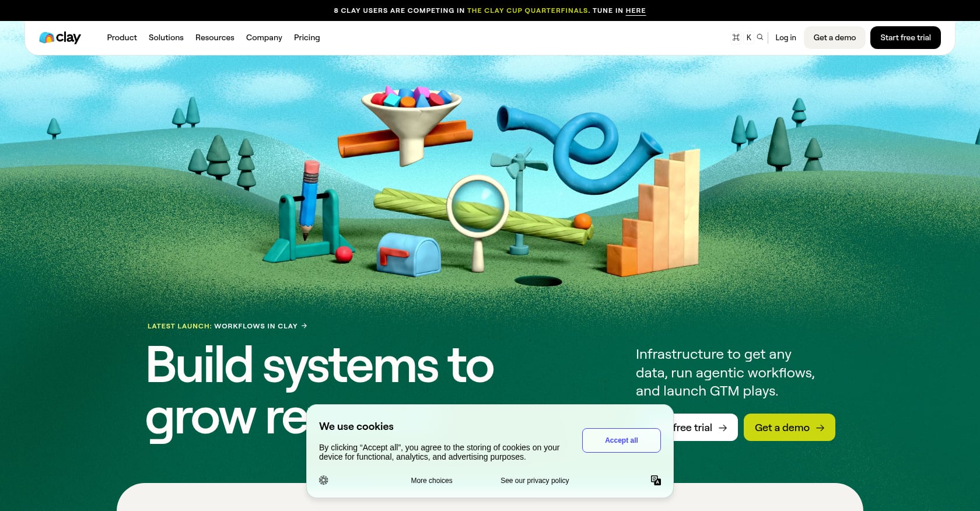Click the arrow icon on Get a demo

point(820,428)
